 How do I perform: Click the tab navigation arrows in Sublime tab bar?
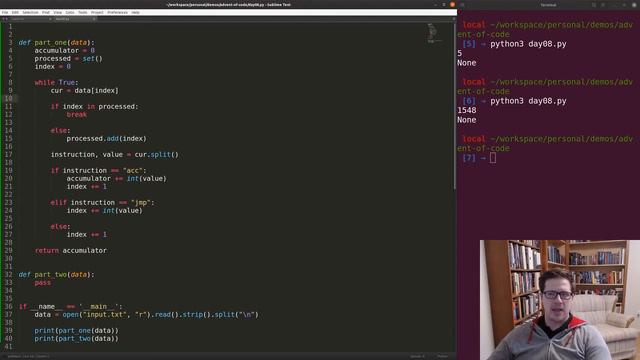4,19
